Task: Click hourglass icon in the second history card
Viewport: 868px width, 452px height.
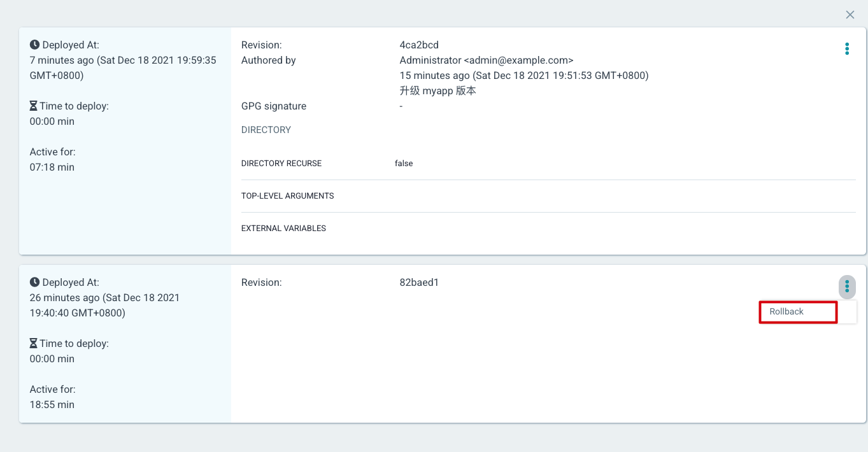Action: (34, 344)
